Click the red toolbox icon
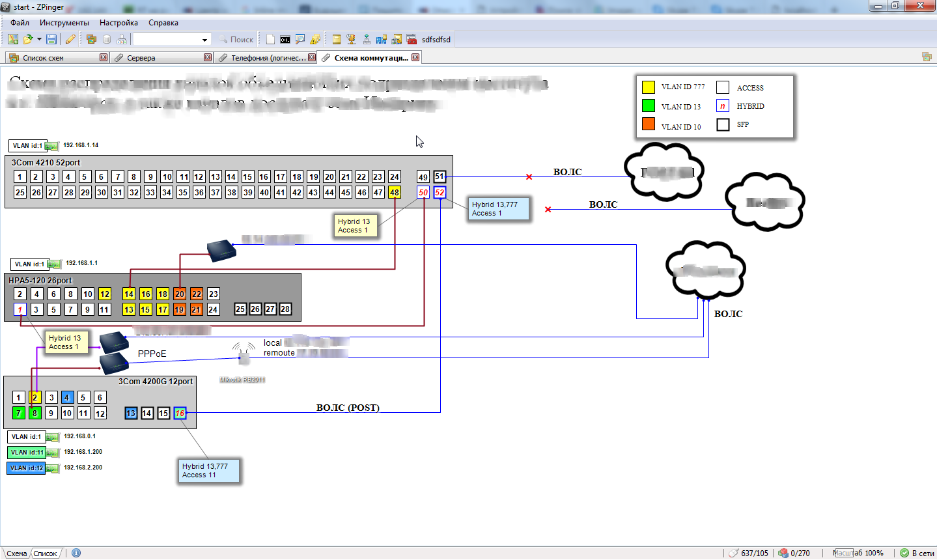This screenshot has height=560, width=937. pos(411,40)
